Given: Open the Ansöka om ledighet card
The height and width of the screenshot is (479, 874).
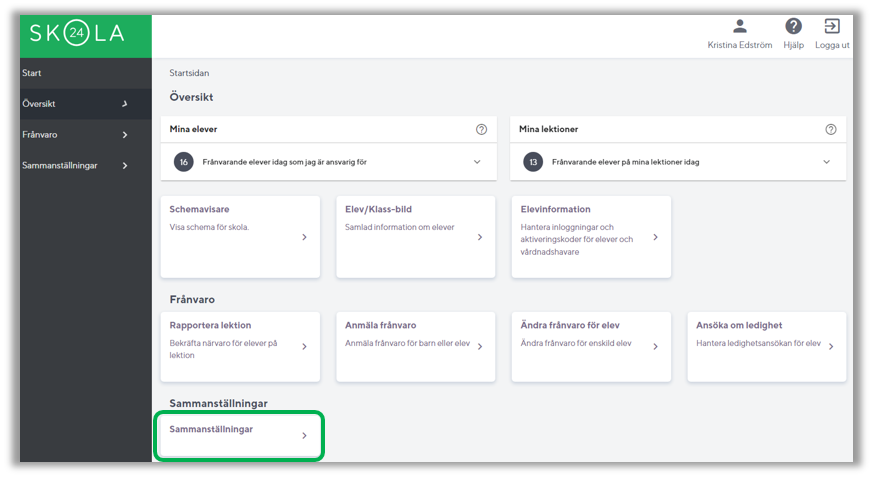Looking at the screenshot, I should tap(766, 346).
